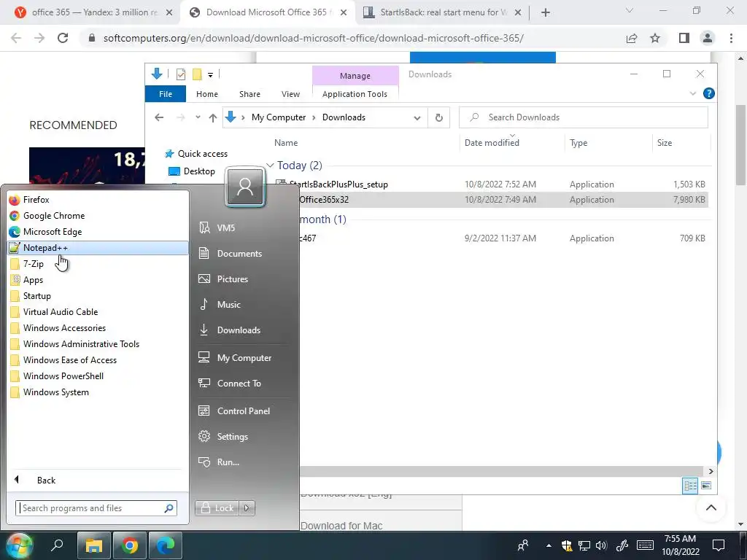The height and width of the screenshot is (560, 747).
Task: Open Explorer help via the question mark icon
Action: [x=708, y=94]
